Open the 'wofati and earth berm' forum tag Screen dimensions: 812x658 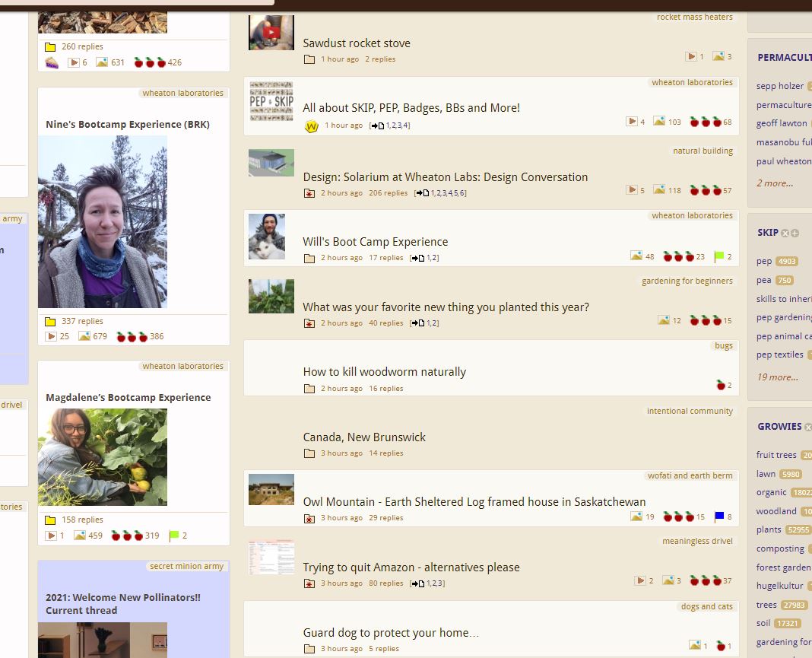tap(690, 475)
